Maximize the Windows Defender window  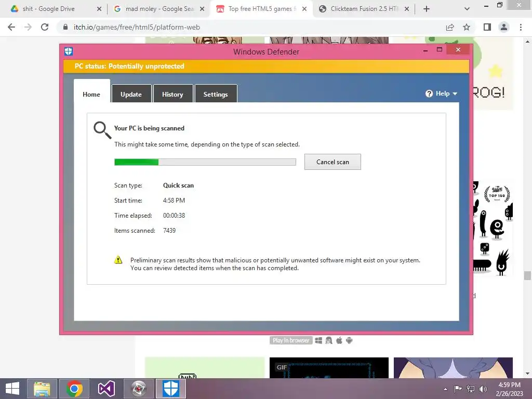[440, 50]
